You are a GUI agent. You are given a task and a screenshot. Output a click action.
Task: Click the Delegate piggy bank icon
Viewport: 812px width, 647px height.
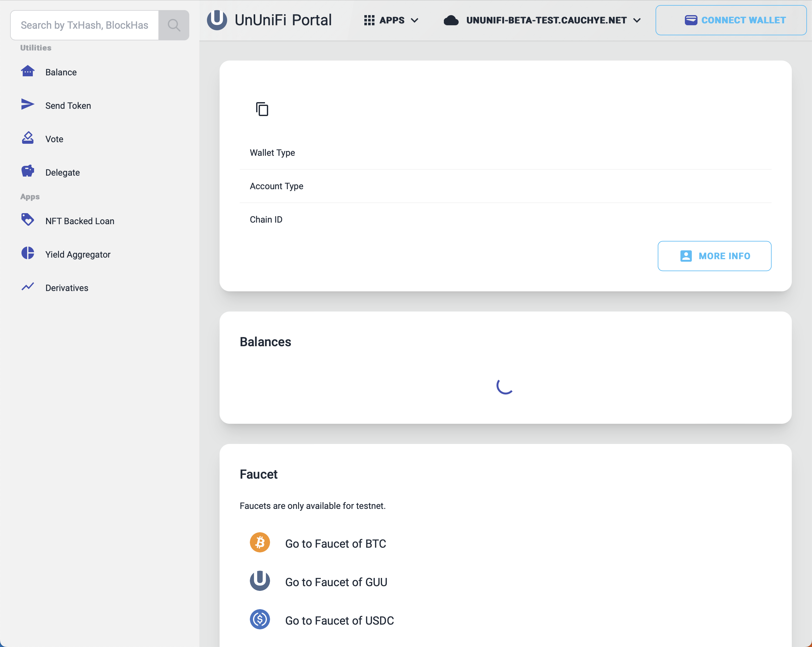pyautogui.click(x=27, y=171)
